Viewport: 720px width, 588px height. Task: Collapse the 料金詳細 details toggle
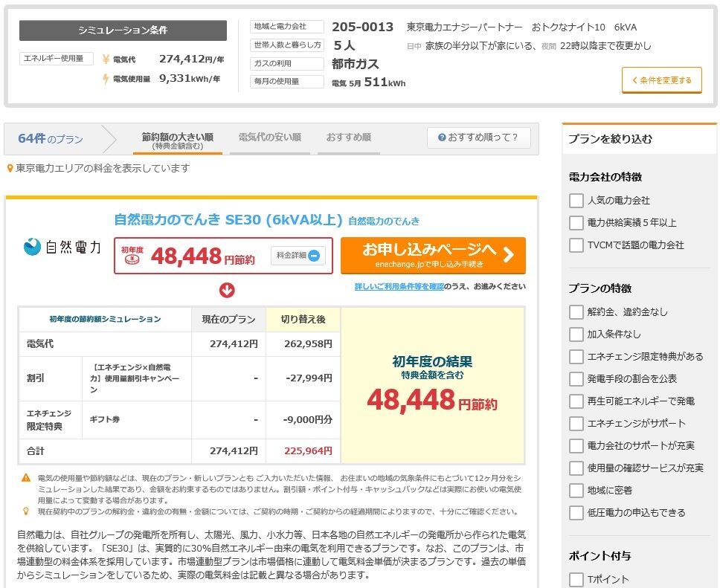298,256
